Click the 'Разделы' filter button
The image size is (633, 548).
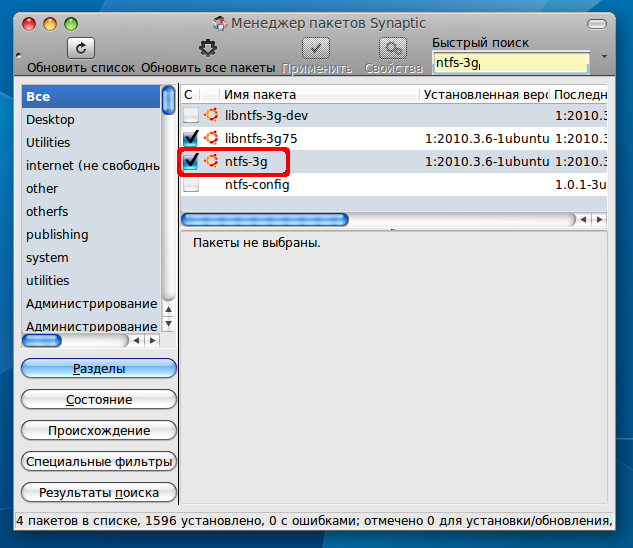pos(99,368)
